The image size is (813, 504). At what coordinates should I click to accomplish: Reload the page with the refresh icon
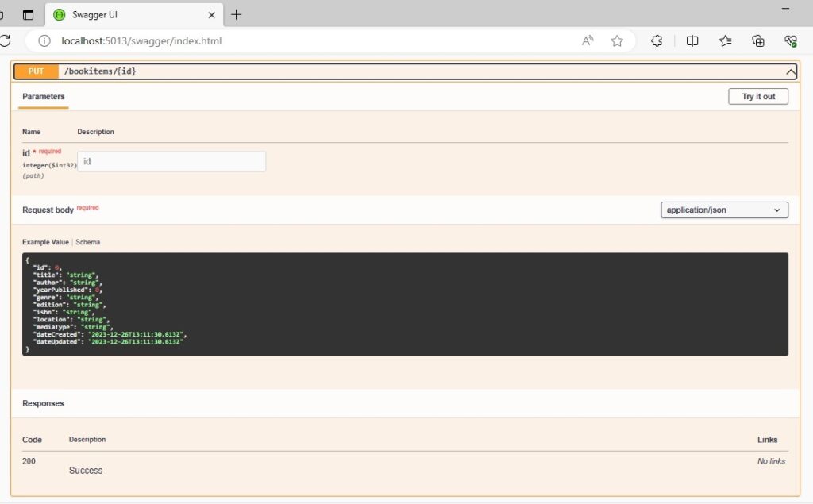point(5,40)
